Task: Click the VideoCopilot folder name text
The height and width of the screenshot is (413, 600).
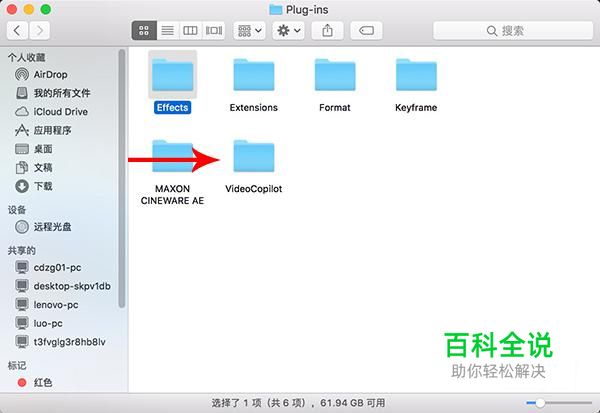Action: [x=254, y=189]
